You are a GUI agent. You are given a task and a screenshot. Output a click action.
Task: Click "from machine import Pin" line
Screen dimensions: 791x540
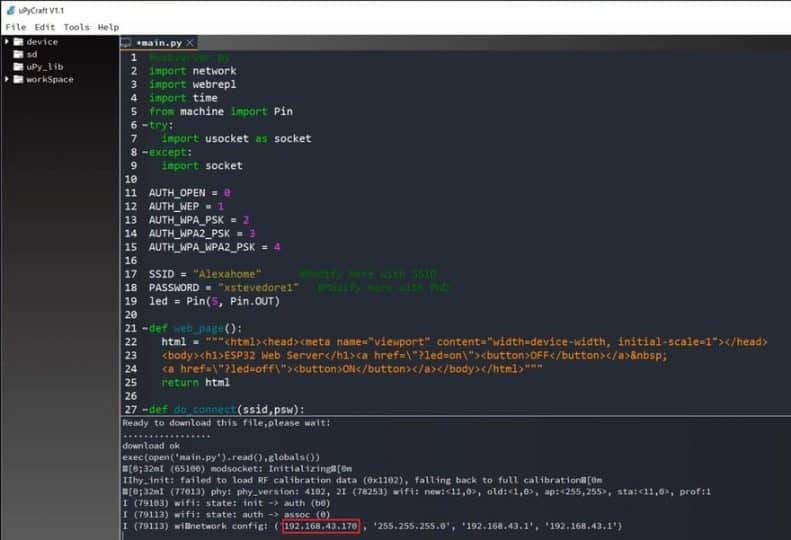(220, 112)
